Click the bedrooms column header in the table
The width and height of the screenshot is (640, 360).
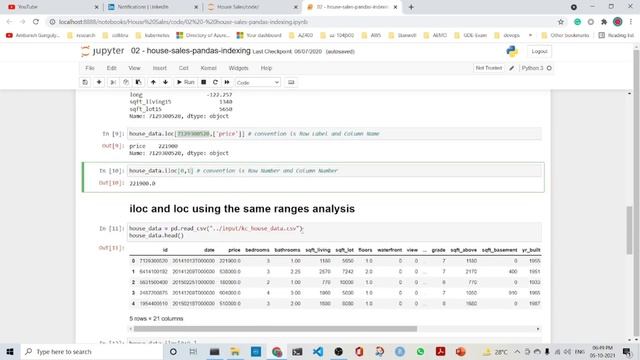[257, 250]
